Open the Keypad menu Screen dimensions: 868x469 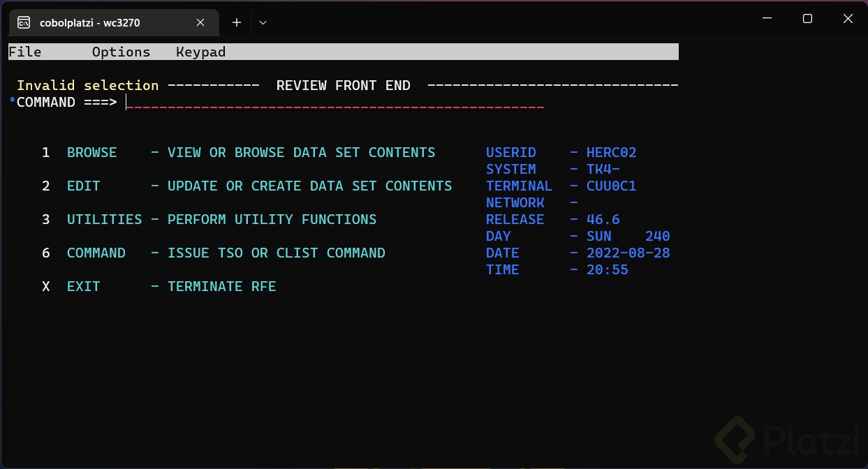(200, 51)
